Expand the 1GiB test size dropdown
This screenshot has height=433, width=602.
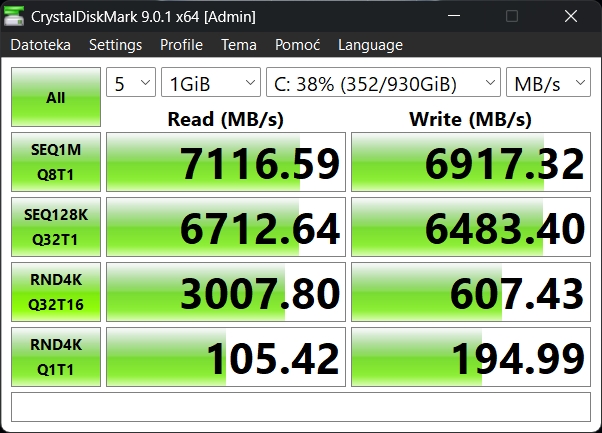(x=211, y=82)
